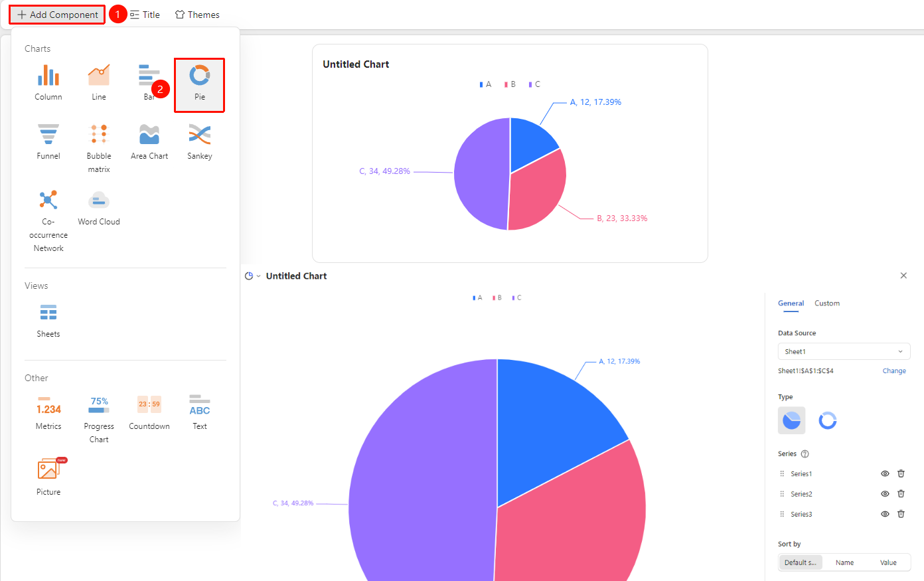Sort by Default option
This screenshot has width=924, height=581.
[801, 562]
